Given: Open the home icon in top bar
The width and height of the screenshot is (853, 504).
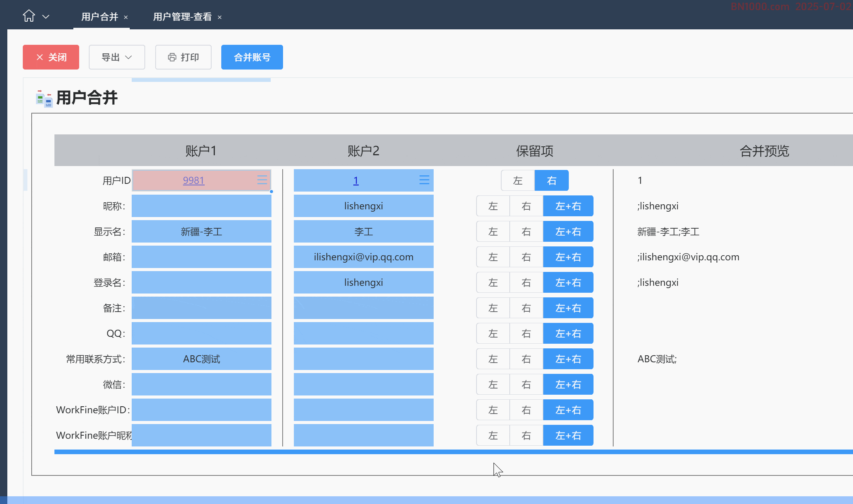Looking at the screenshot, I should (x=29, y=16).
